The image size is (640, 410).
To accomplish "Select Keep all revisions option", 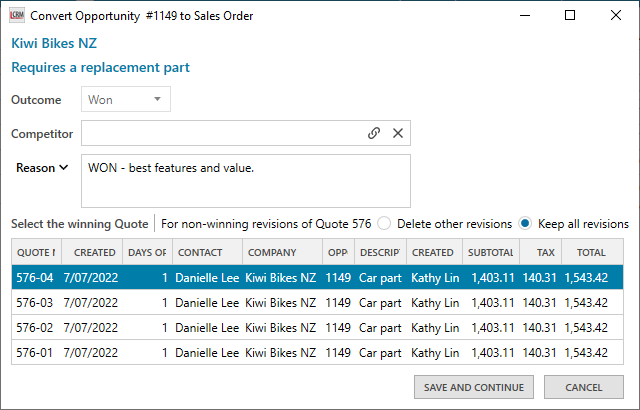I will tap(525, 223).
